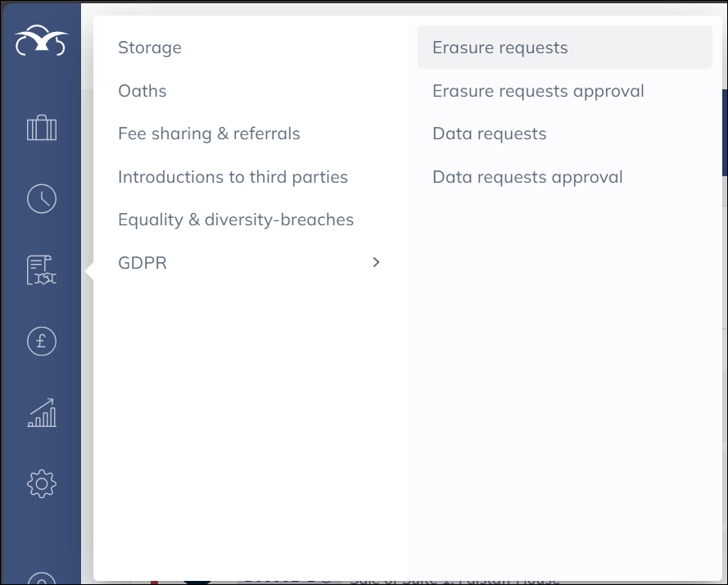Open the pound sign accounts icon
Screen dimensions: 728x585
click(x=42, y=341)
